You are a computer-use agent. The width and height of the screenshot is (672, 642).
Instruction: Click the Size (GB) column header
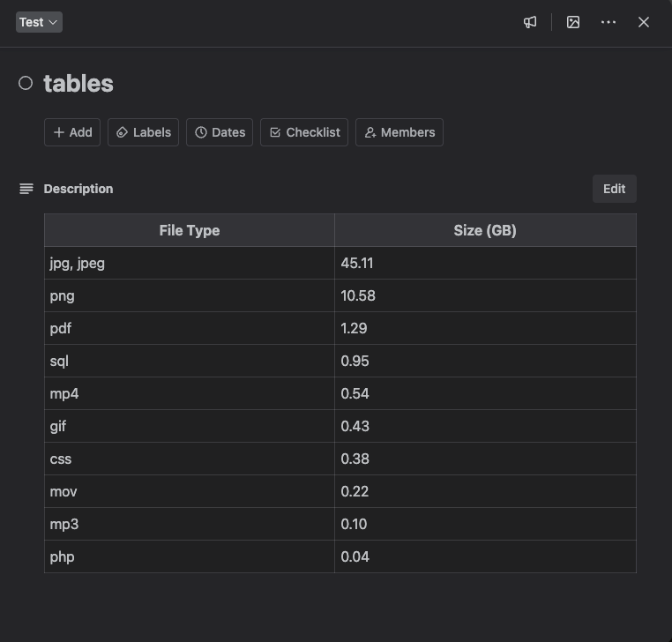tap(485, 230)
